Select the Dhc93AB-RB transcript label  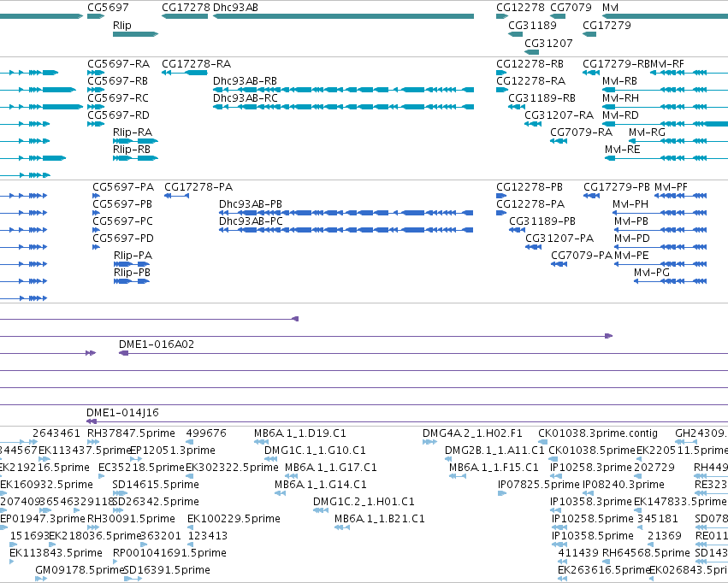(245, 80)
